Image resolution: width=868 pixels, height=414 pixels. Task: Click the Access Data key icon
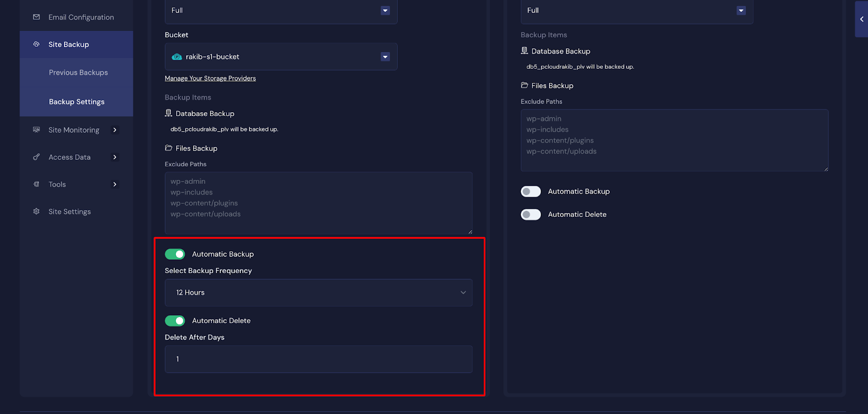(x=36, y=157)
